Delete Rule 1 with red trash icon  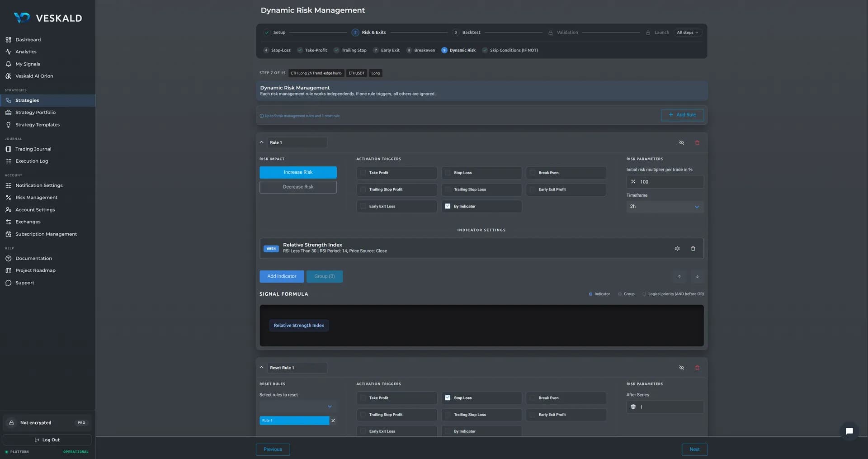point(697,142)
